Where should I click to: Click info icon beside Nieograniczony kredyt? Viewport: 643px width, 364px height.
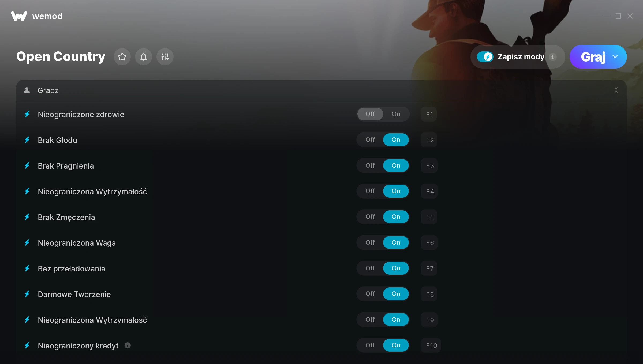click(x=128, y=346)
